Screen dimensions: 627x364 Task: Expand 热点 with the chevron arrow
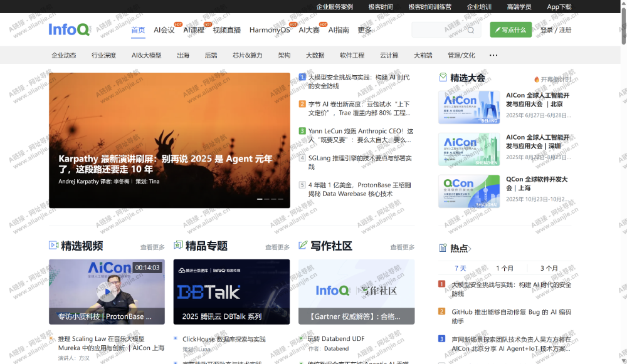pyautogui.click(x=470, y=249)
